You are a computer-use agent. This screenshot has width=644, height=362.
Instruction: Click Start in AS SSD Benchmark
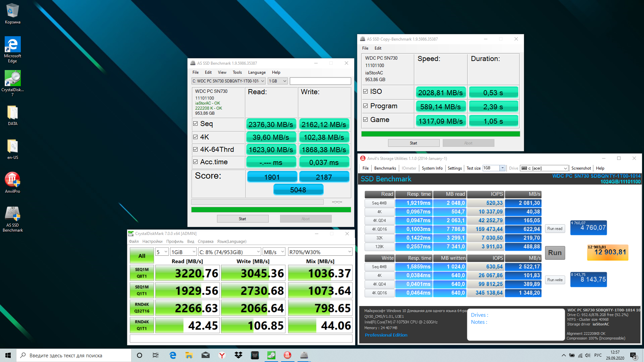point(243,219)
